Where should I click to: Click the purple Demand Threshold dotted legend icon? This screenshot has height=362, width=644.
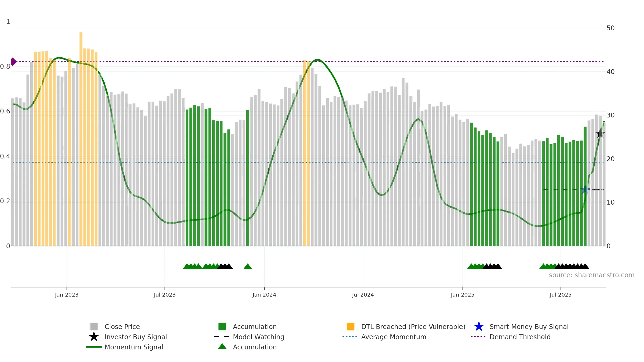pos(478,337)
